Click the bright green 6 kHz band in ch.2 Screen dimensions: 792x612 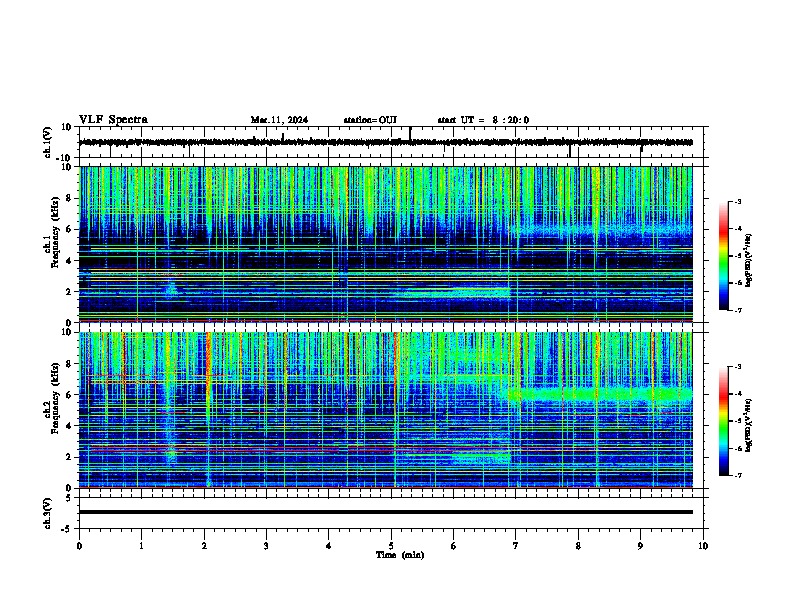pos(601,393)
